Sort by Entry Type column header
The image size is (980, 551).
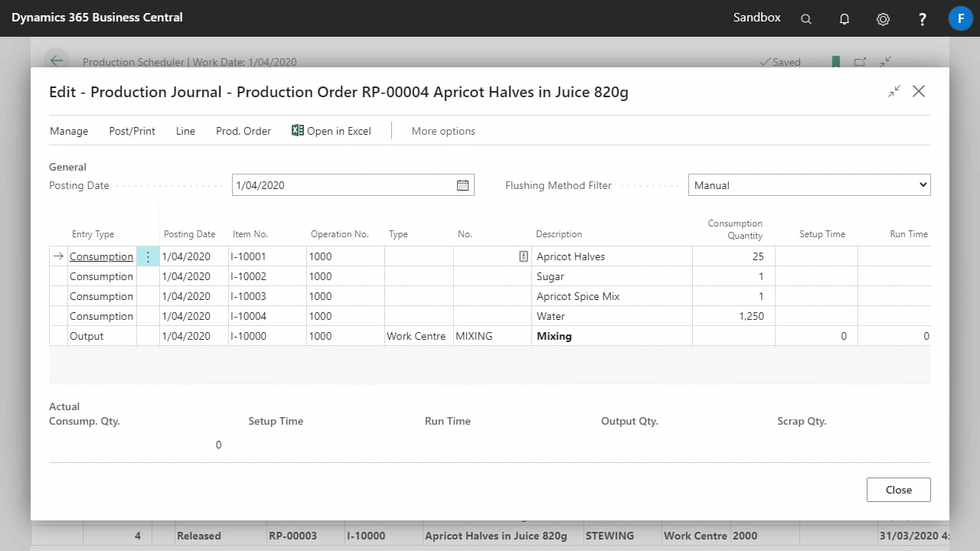(93, 234)
